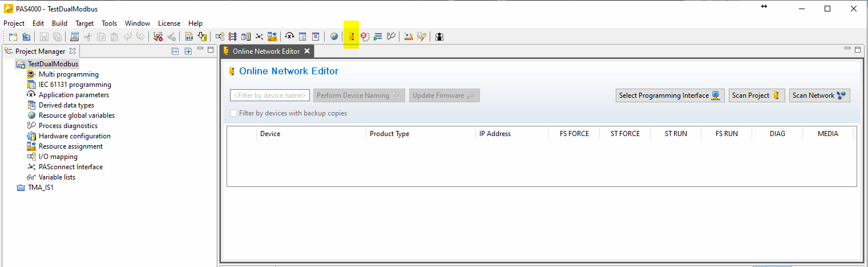Image resolution: width=868 pixels, height=267 pixels.
Task: Close the Project Manager view tab
Action: click(x=72, y=51)
